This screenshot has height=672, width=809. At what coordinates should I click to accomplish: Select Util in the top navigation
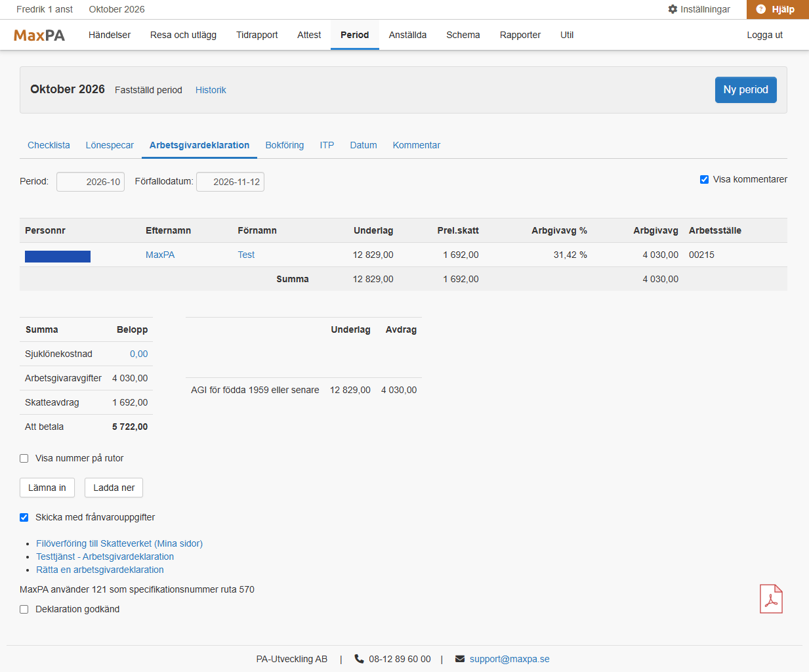click(x=567, y=35)
